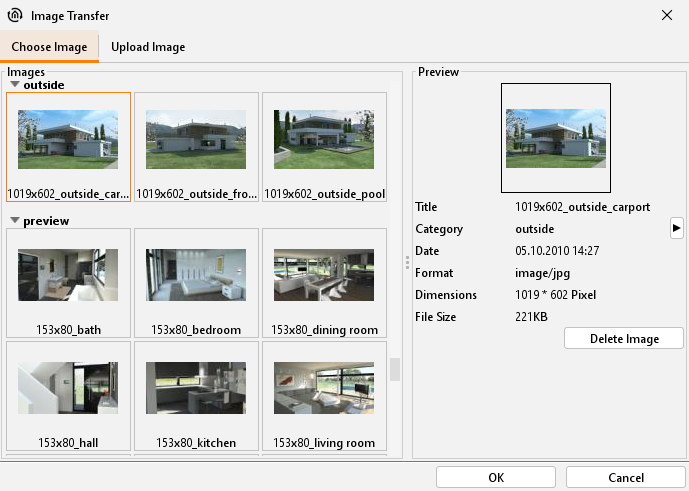Select the 153x80_bedroom preview image
This screenshot has width=689, height=491.
click(x=196, y=283)
